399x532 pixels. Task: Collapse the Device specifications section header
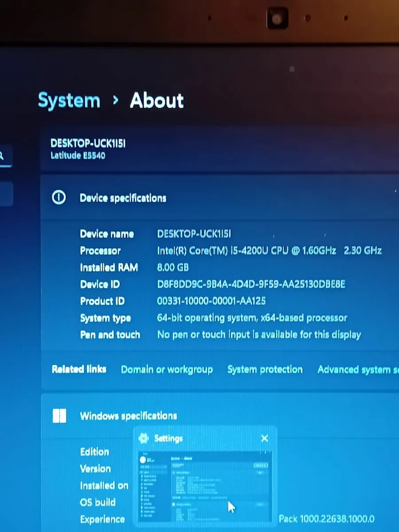(x=219, y=198)
